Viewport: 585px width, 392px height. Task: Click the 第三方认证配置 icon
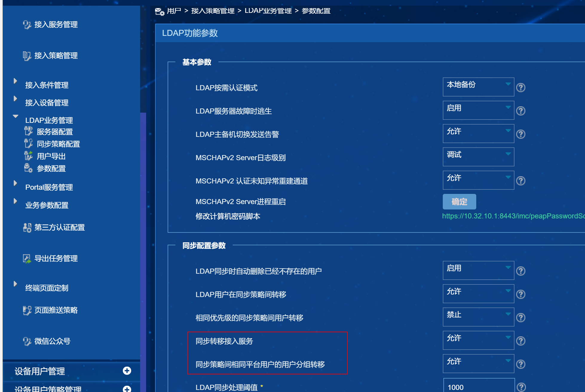[x=27, y=228]
